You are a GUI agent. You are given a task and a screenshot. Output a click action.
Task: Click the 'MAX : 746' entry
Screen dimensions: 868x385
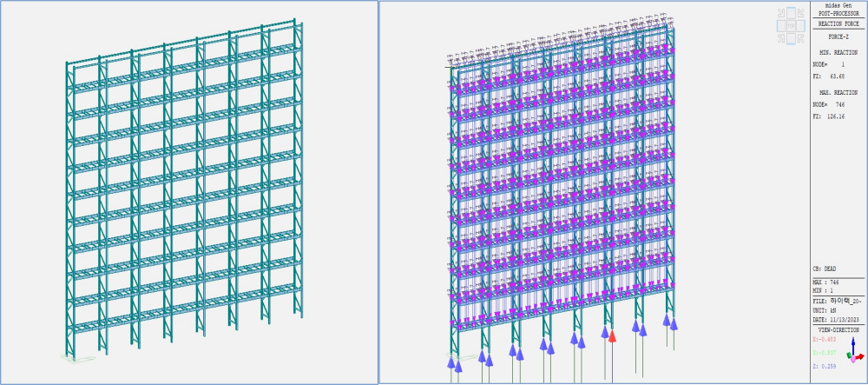[x=826, y=282]
